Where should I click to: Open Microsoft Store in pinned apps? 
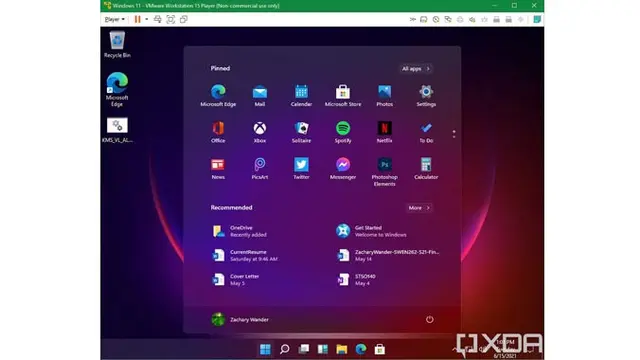[343, 96]
